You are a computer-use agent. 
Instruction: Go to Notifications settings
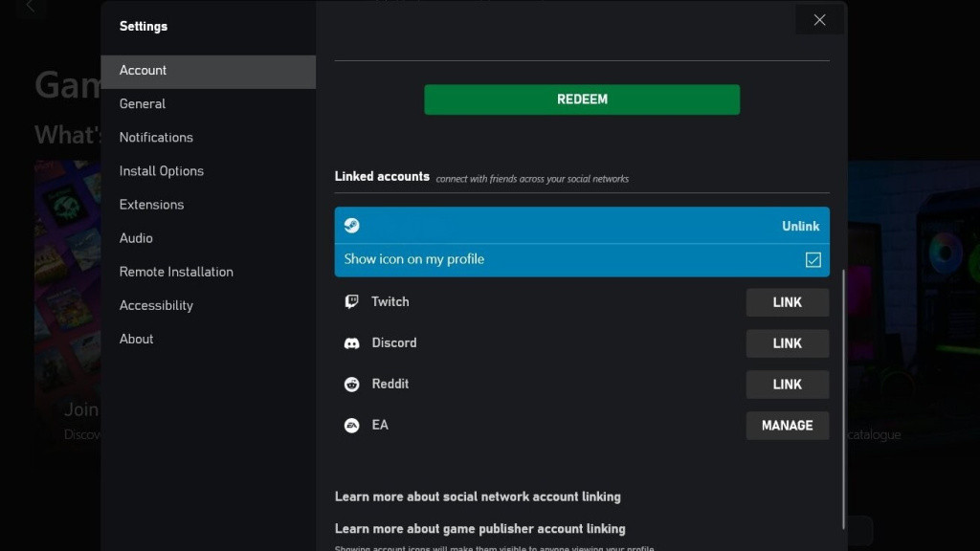(156, 138)
